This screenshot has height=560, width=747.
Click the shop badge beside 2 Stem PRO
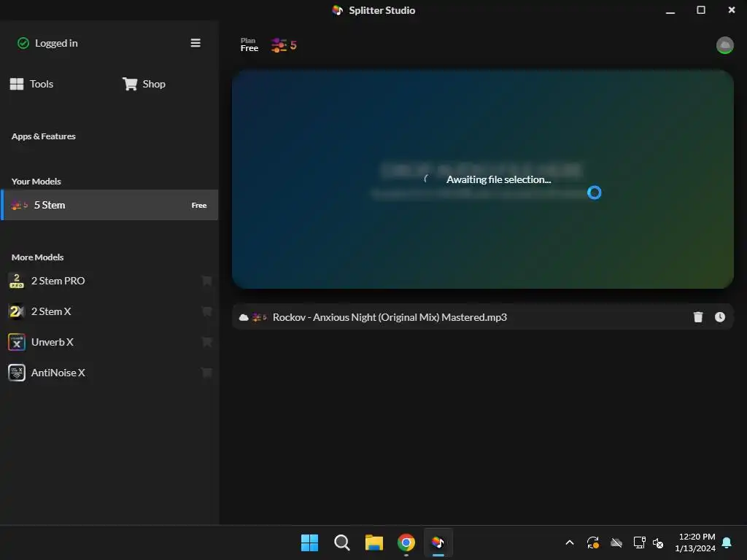pyautogui.click(x=206, y=281)
